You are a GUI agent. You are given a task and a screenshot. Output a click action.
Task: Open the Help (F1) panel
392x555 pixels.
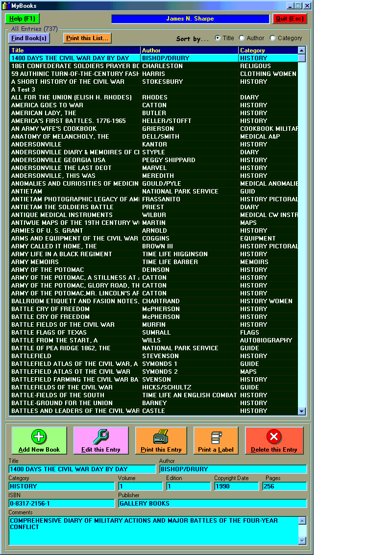click(x=22, y=18)
